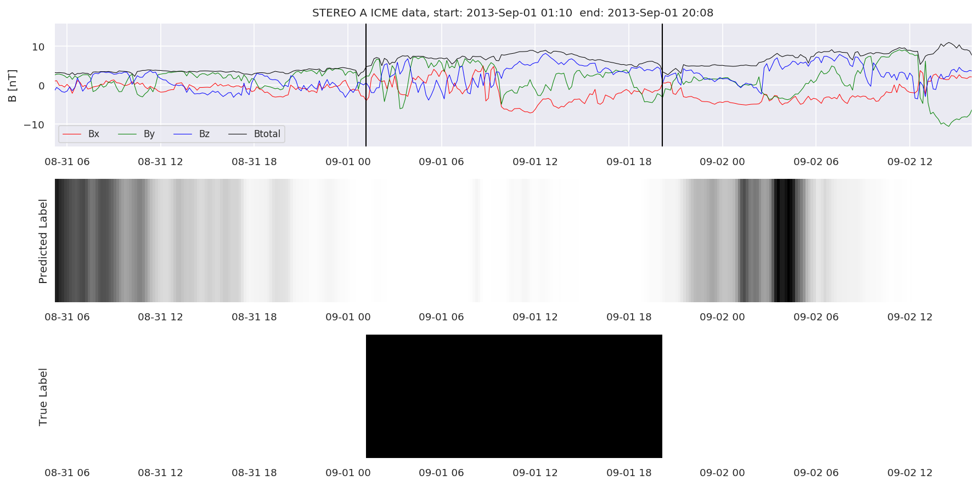Click the y-axis tick label −10

34,125
